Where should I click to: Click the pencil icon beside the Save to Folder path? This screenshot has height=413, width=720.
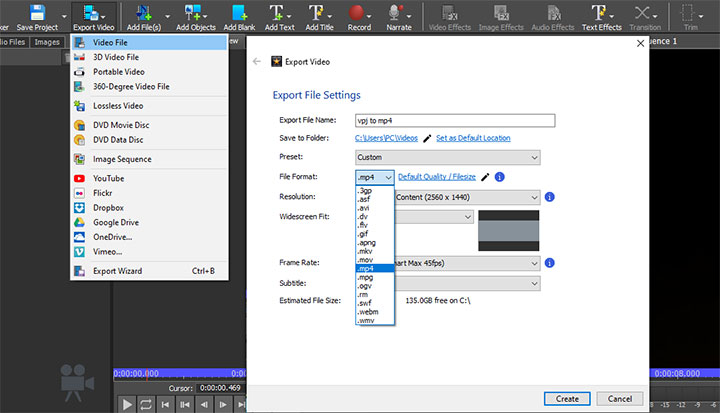428,138
